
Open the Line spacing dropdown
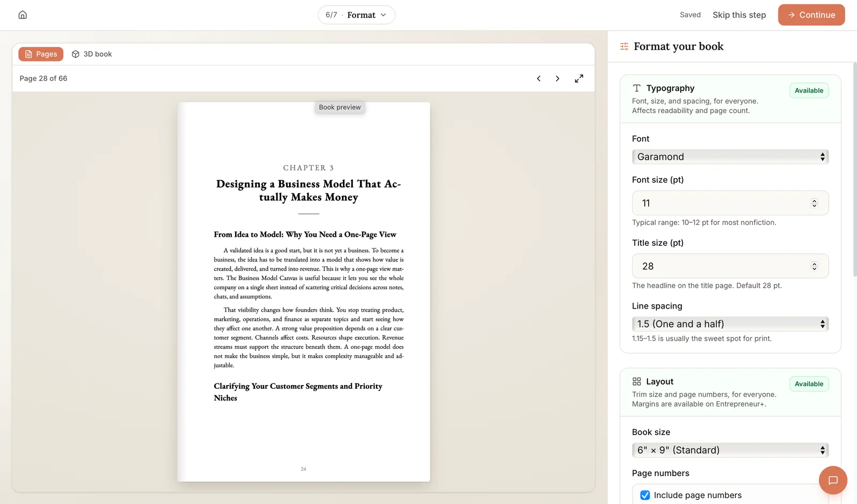click(x=730, y=324)
